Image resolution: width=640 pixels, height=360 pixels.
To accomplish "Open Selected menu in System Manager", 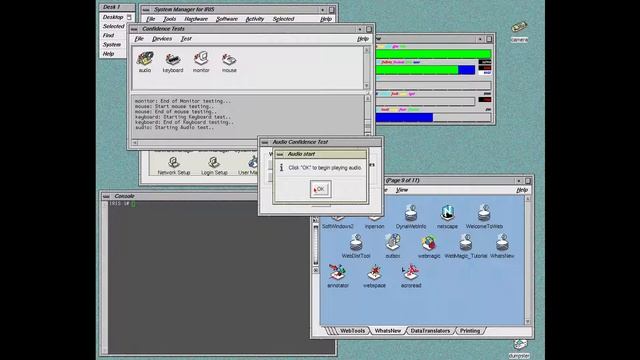I will pos(283,19).
